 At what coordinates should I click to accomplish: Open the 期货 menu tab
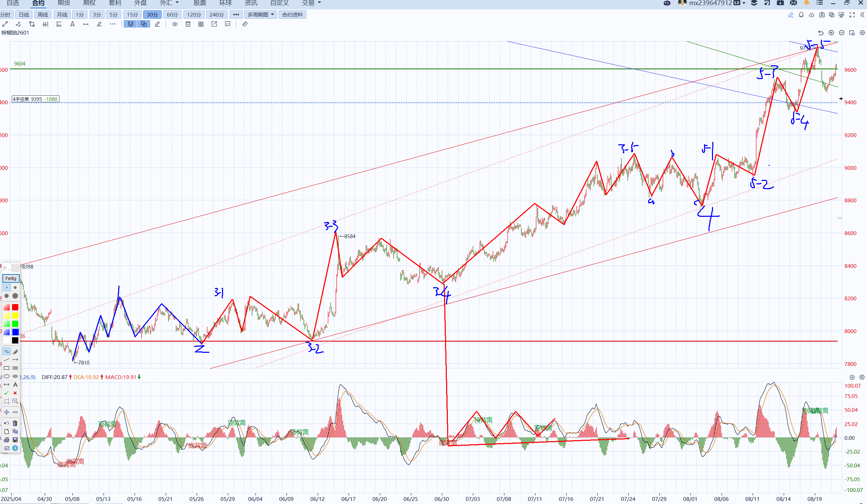(64, 3)
